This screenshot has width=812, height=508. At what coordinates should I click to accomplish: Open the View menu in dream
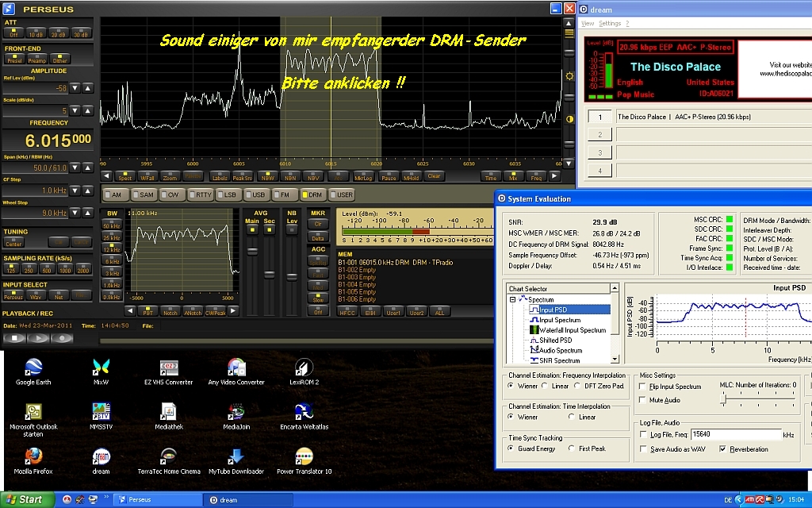click(588, 23)
